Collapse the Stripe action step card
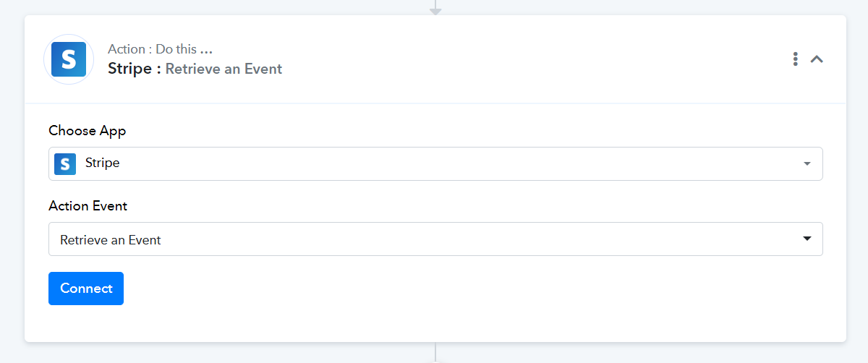Viewport: 868px width, 363px height. 817,59
